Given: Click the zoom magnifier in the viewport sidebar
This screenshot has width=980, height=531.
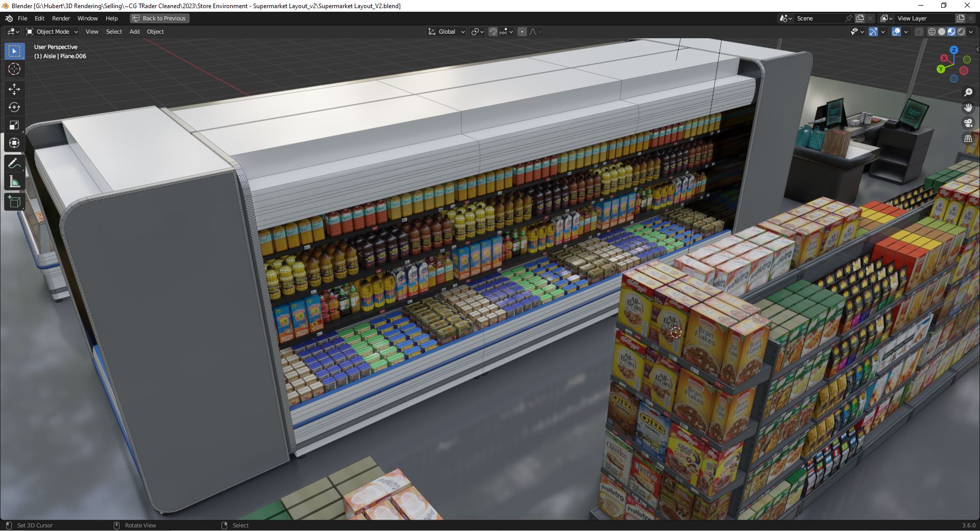Looking at the screenshot, I should 968,92.
